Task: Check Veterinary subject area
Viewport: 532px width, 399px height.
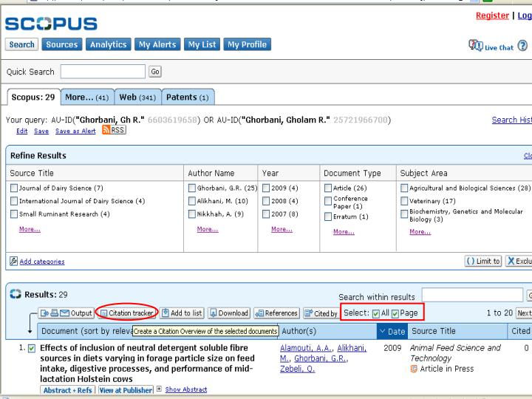Action: (x=404, y=201)
